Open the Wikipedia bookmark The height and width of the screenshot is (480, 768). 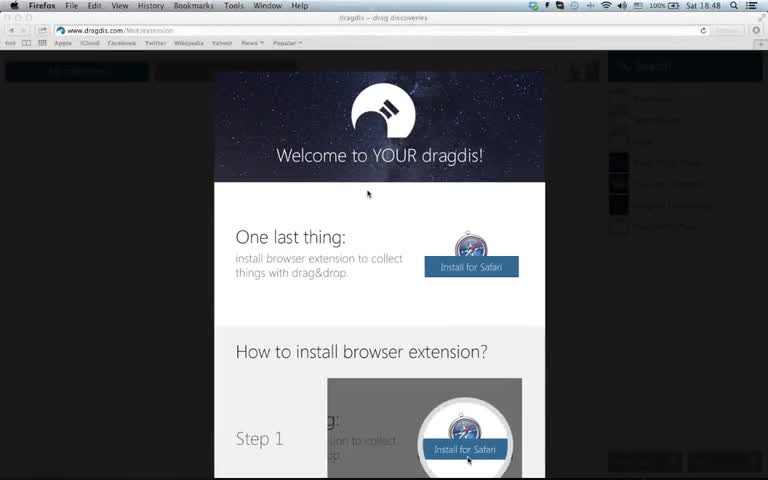pos(189,43)
